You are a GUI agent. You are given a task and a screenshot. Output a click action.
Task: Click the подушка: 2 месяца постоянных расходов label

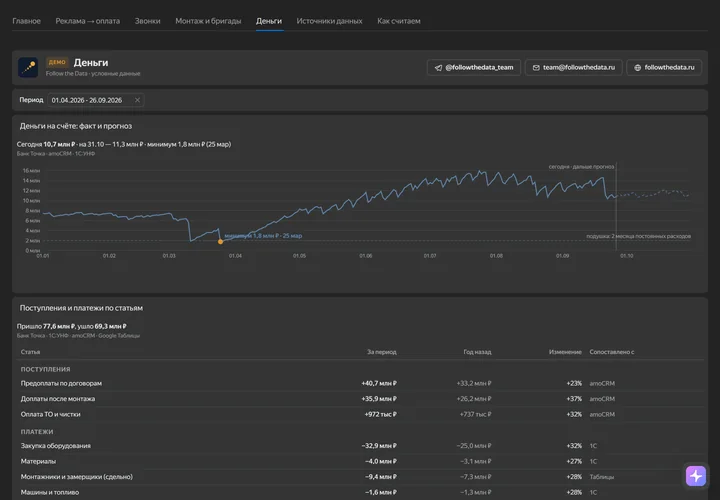[x=638, y=236]
